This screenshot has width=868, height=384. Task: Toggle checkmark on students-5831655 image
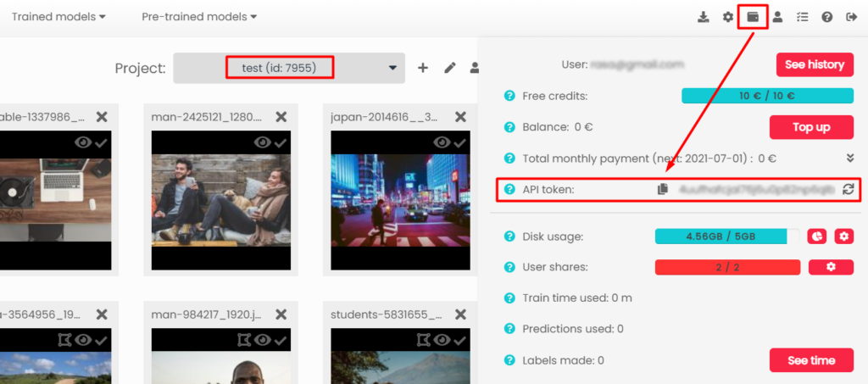pos(460,340)
